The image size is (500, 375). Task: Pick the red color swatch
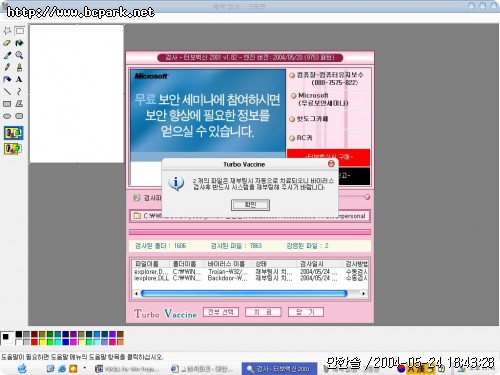pos(34,342)
